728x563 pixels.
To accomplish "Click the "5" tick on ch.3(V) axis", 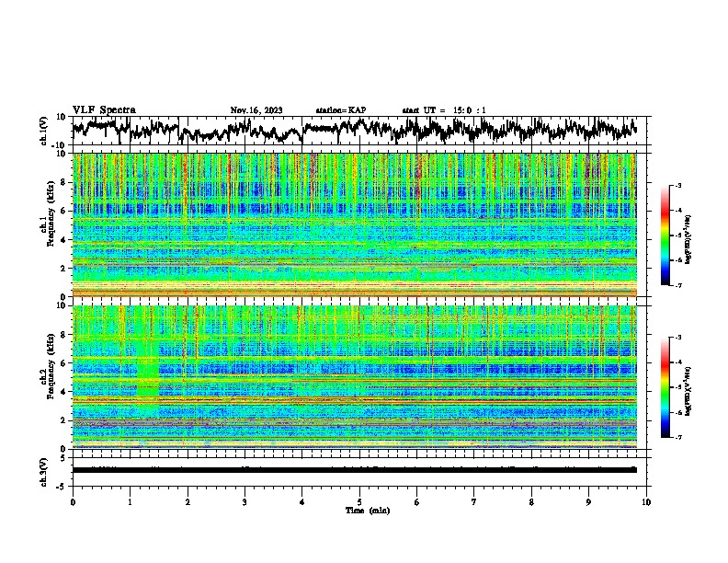I will (x=63, y=458).
